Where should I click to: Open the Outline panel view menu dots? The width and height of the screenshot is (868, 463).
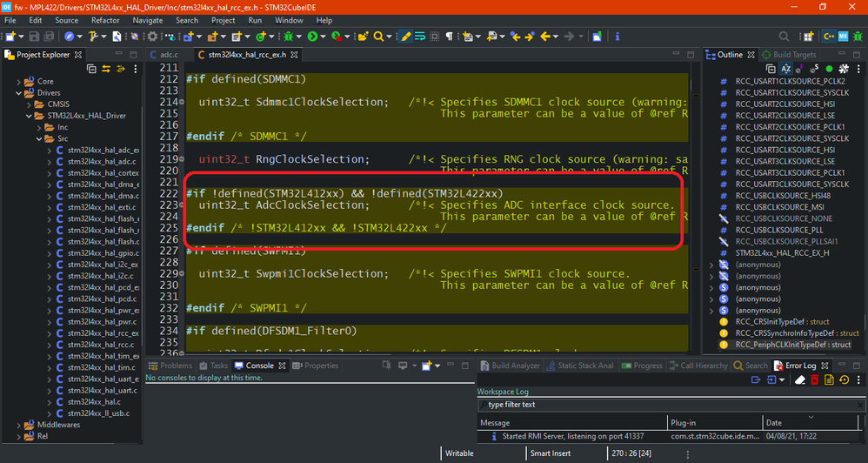point(859,69)
